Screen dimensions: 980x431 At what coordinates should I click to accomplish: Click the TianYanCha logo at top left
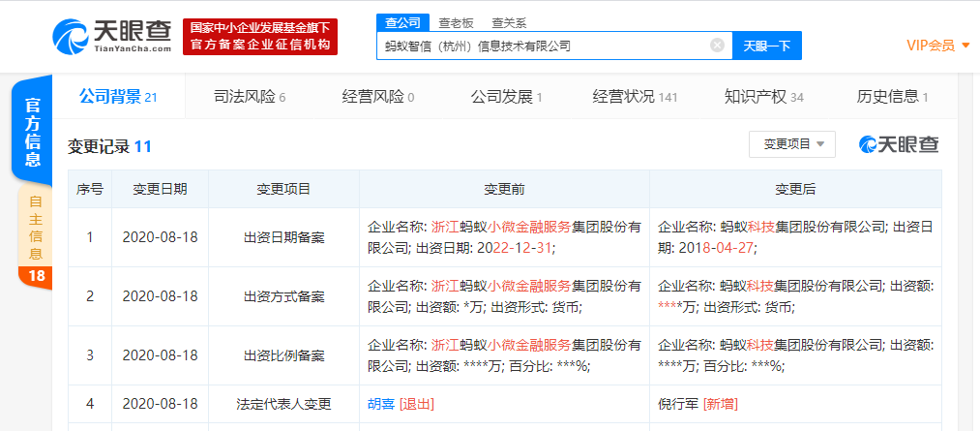click(111, 36)
